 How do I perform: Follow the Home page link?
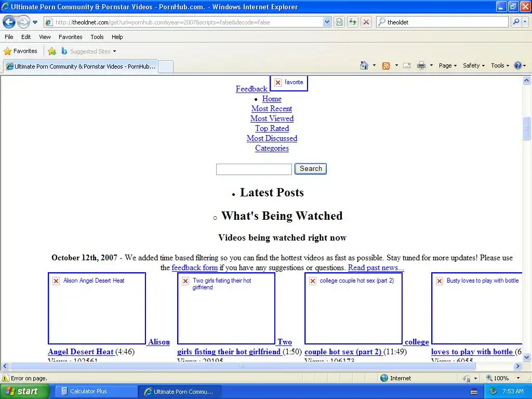[x=272, y=99]
